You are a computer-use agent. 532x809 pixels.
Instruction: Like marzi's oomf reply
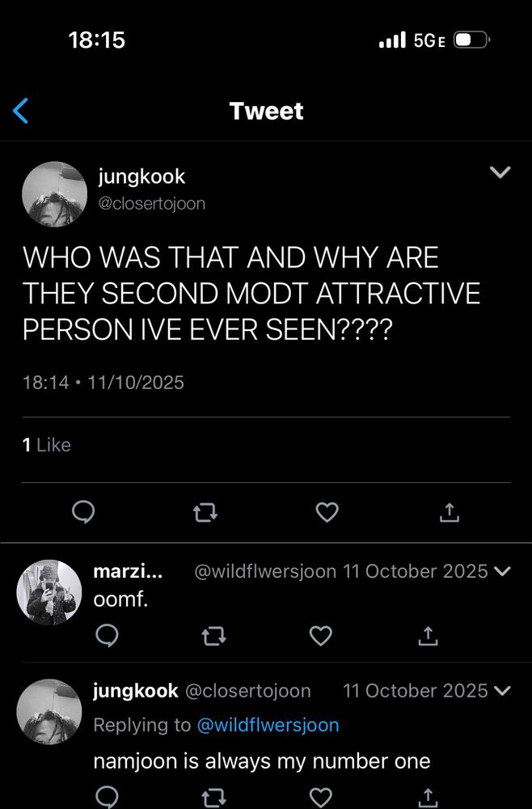pyautogui.click(x=322, y=637)
